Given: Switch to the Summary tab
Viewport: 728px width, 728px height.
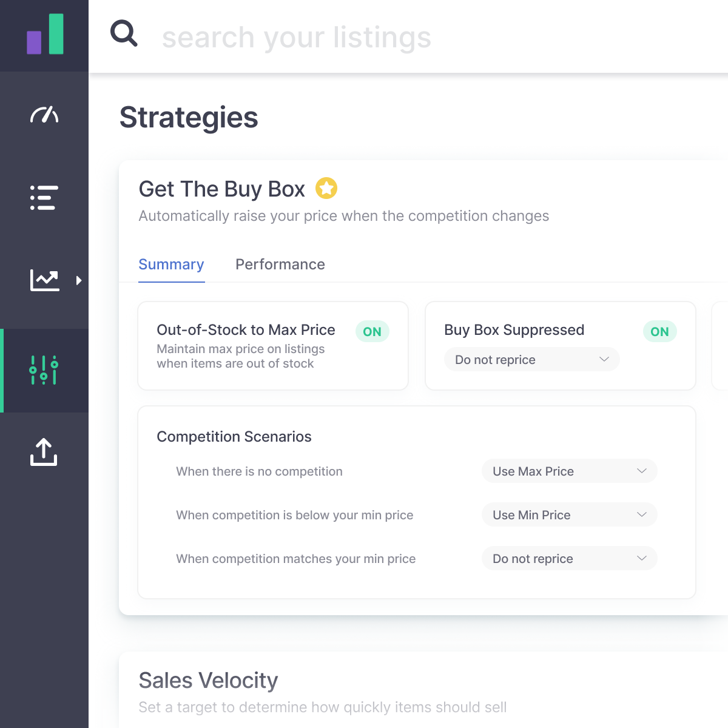Looking at the screenshot, I should [171, 265].
